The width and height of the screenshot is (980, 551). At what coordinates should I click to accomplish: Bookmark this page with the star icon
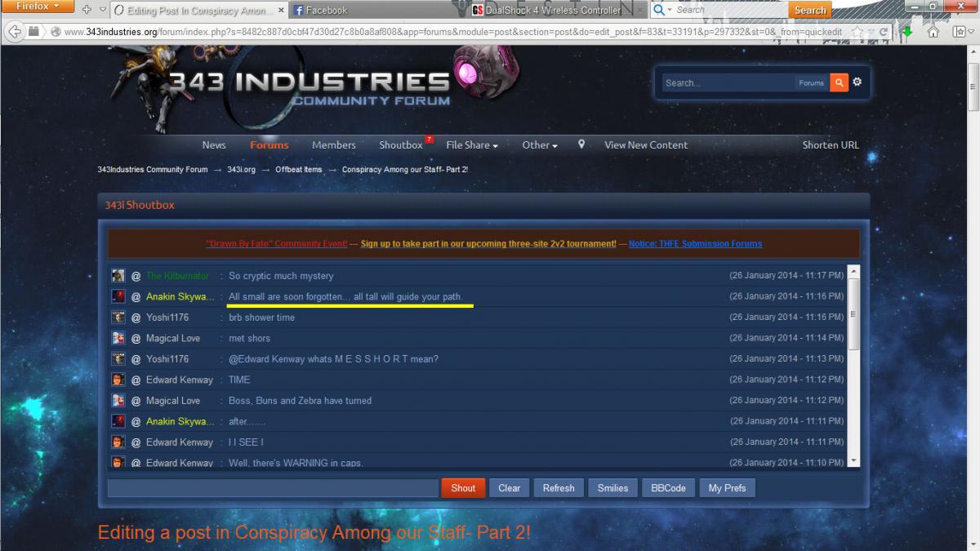pyautogui.click(x=857, y=32)
